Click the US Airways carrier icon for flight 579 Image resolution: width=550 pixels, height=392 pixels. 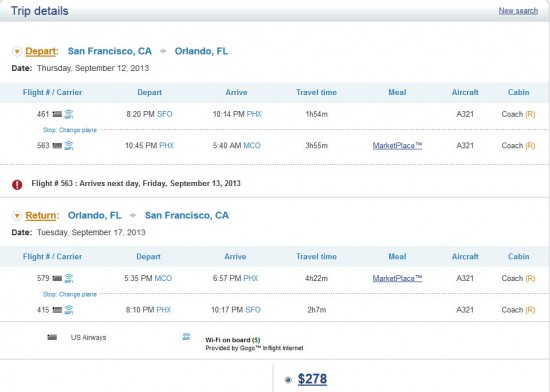(x=57, y=278)
